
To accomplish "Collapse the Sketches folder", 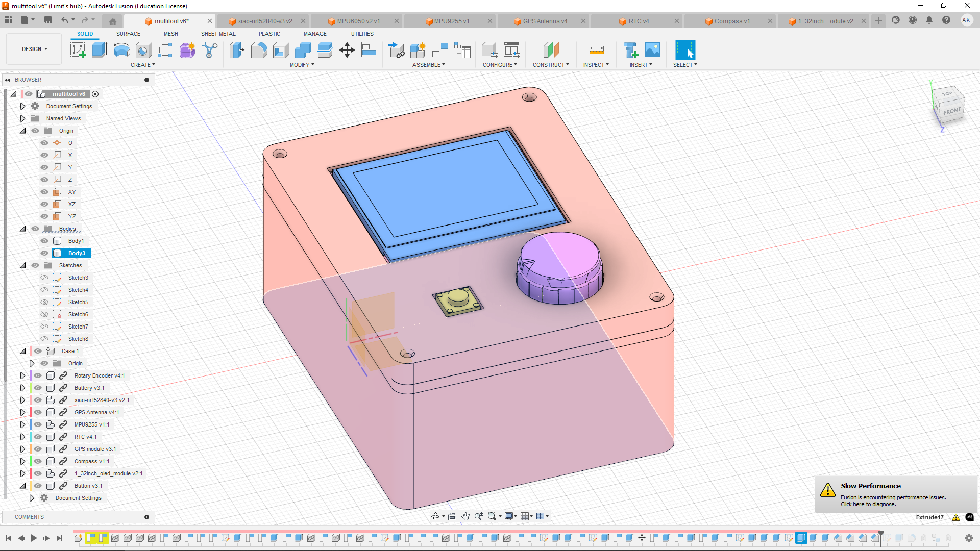I will (22, 265).
